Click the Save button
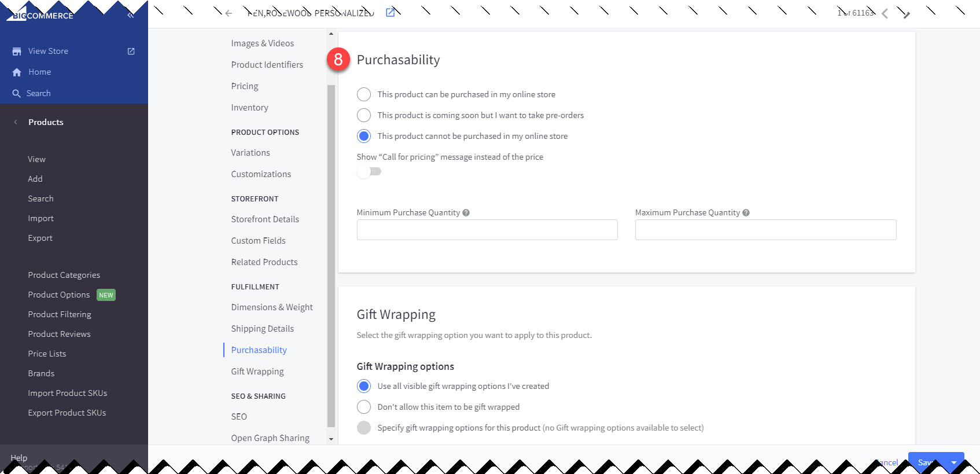This screenshot has width=980, height=474. pos(926,462)
